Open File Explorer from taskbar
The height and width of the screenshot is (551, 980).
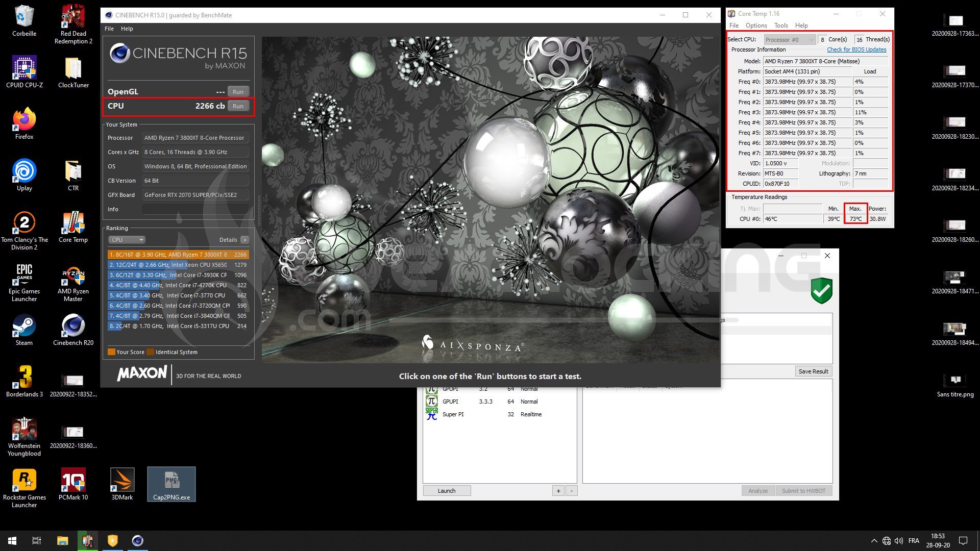tap(62, 541)
